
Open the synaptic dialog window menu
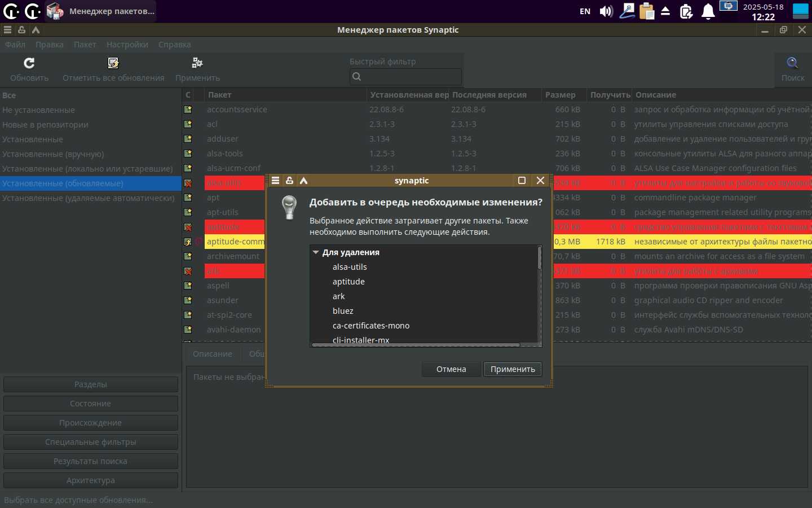click(275, 181)
